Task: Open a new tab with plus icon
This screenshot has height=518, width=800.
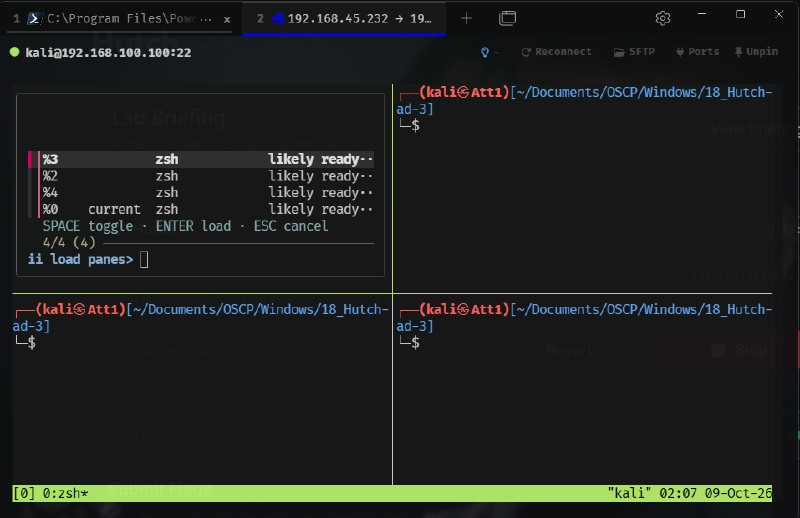Action: [466, 18]
